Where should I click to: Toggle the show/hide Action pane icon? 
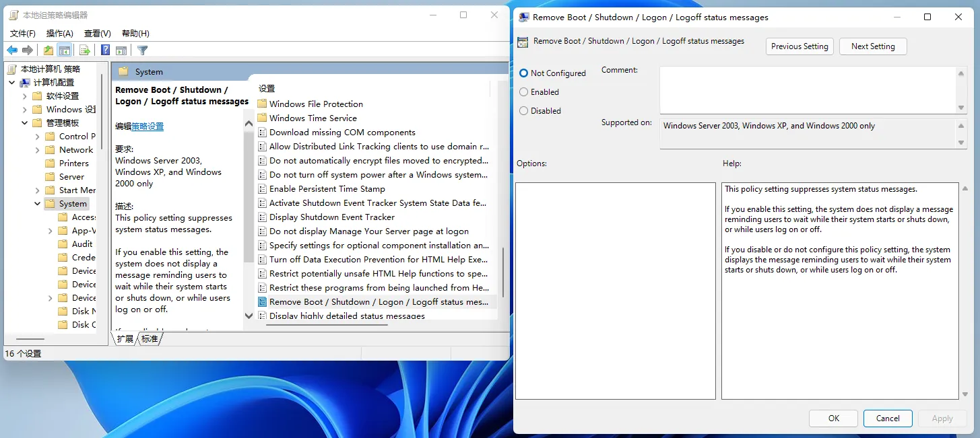(121, 50)
